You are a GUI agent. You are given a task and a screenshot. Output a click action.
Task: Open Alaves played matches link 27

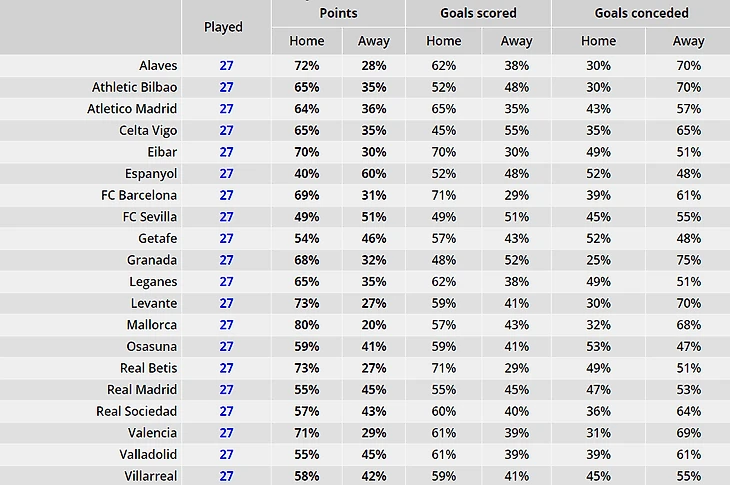pos(226,66)
